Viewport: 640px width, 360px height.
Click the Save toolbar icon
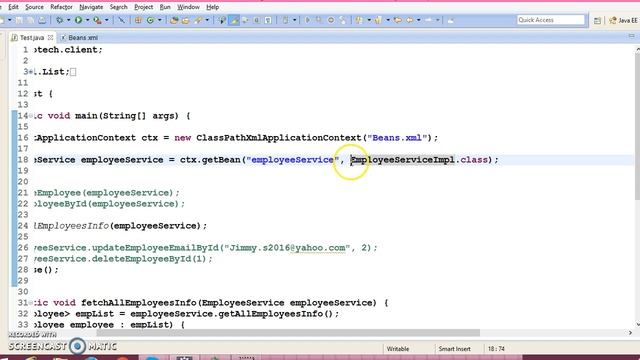tap(19, 20)
